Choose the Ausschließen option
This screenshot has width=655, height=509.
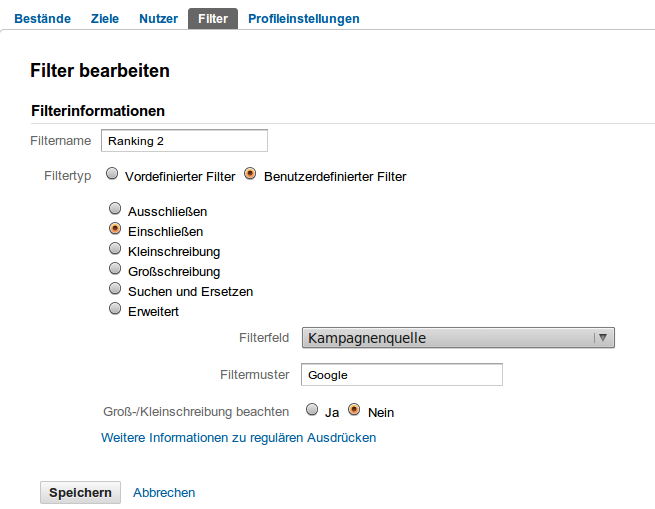(x=115, y=210)
